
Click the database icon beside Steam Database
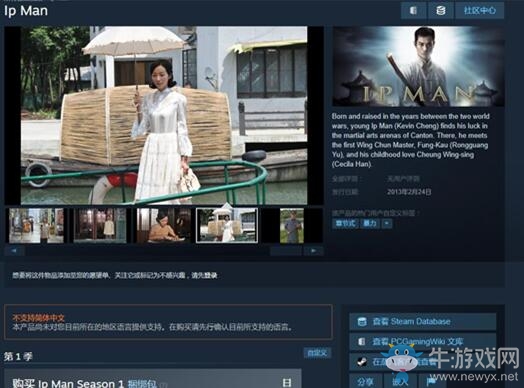point(362,322)
